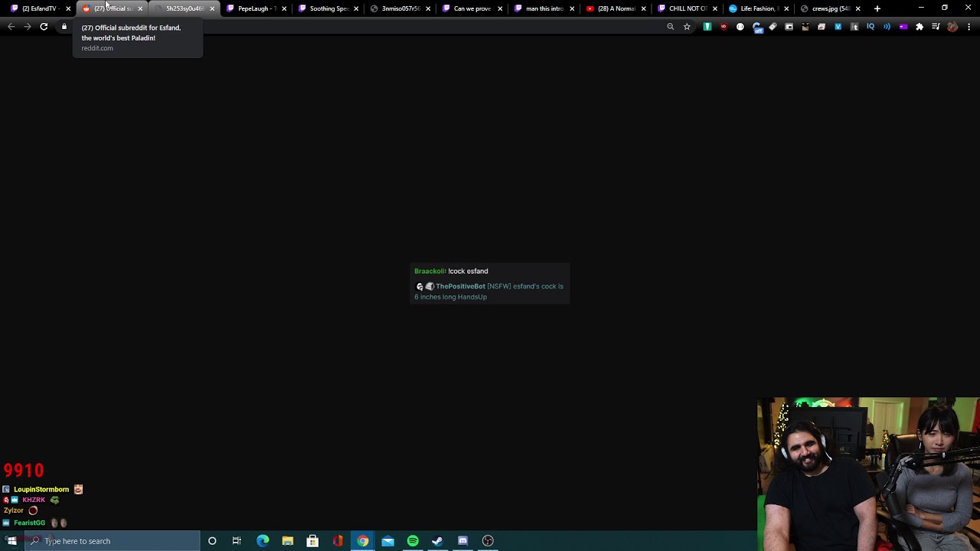
Task: Open Spotify from taskbar
Action: pos(413,541)
